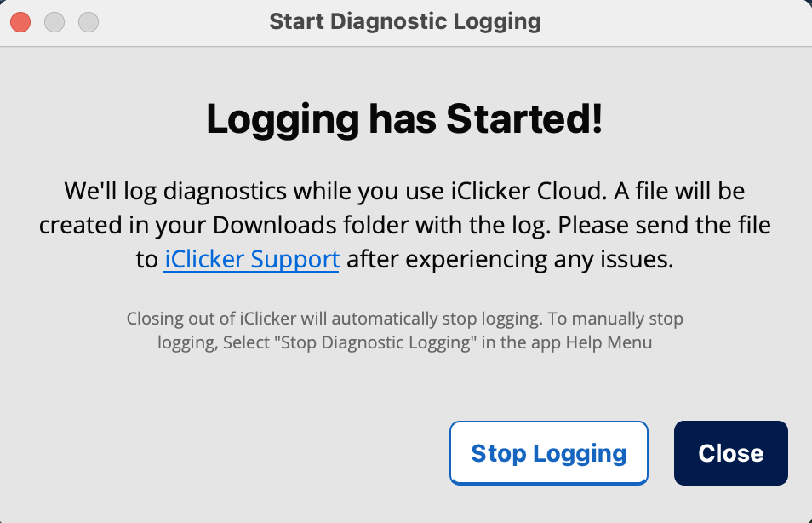The width and height of the screenshot is (812, 523).
Task: Click the yellow minimize window control
Action: coord(54,22)
